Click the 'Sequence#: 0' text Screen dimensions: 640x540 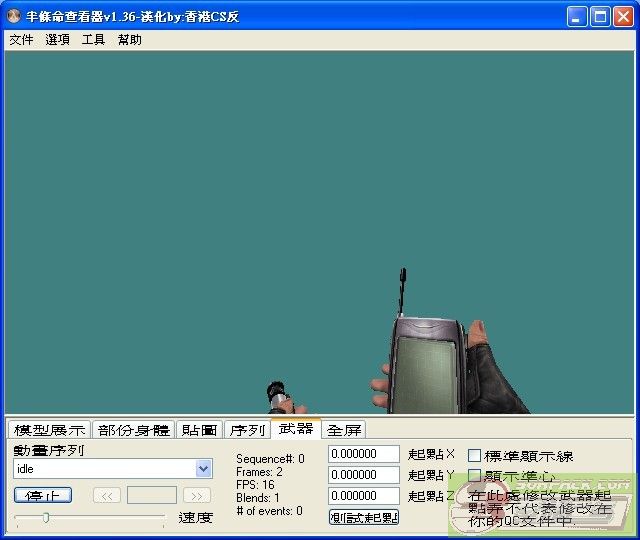point(270,459)
